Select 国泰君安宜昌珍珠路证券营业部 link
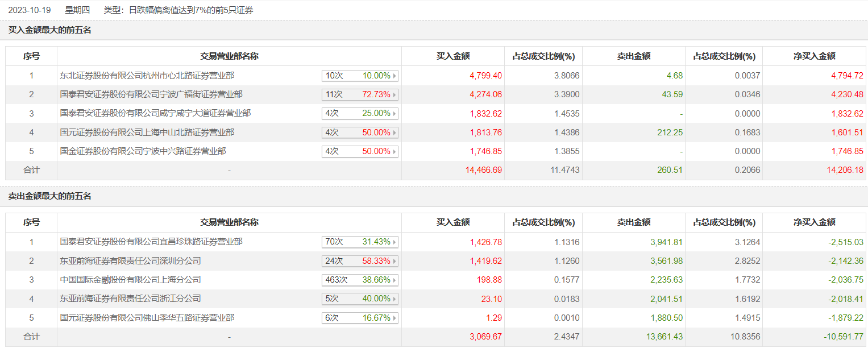This screenshot has width=868, height=352. (151, 242)
